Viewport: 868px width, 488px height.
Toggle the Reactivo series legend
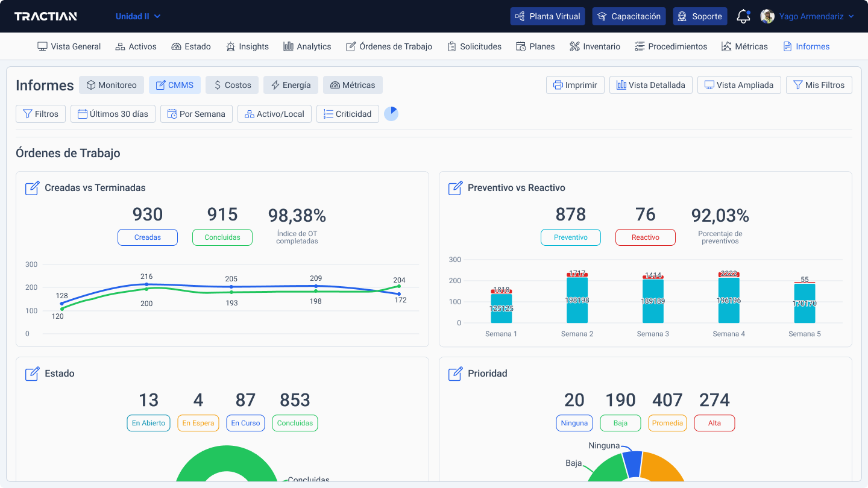[x=646, y=237]
